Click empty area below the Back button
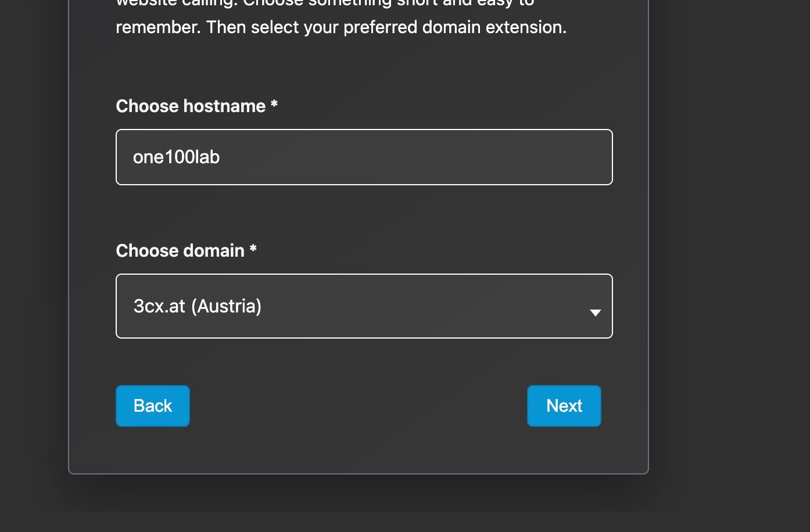The width and height of the screenshot is (810, 532). (x=153, y=450)
